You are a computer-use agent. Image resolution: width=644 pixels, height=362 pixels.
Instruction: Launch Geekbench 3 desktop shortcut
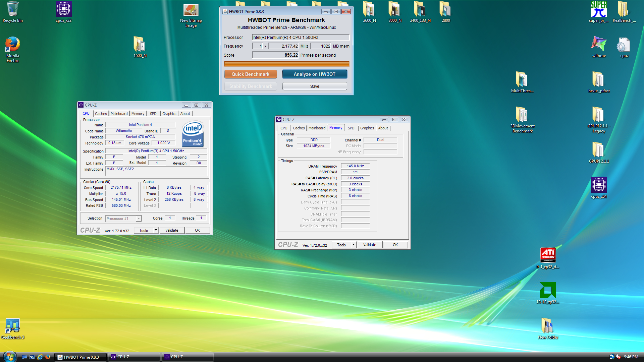[x=13, y=328]
